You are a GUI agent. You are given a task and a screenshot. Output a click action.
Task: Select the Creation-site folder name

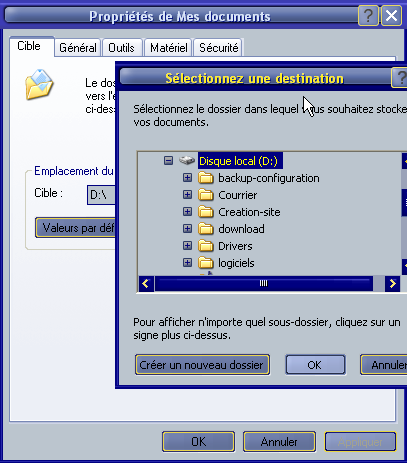pyautogui.click(x=249, y=212)
